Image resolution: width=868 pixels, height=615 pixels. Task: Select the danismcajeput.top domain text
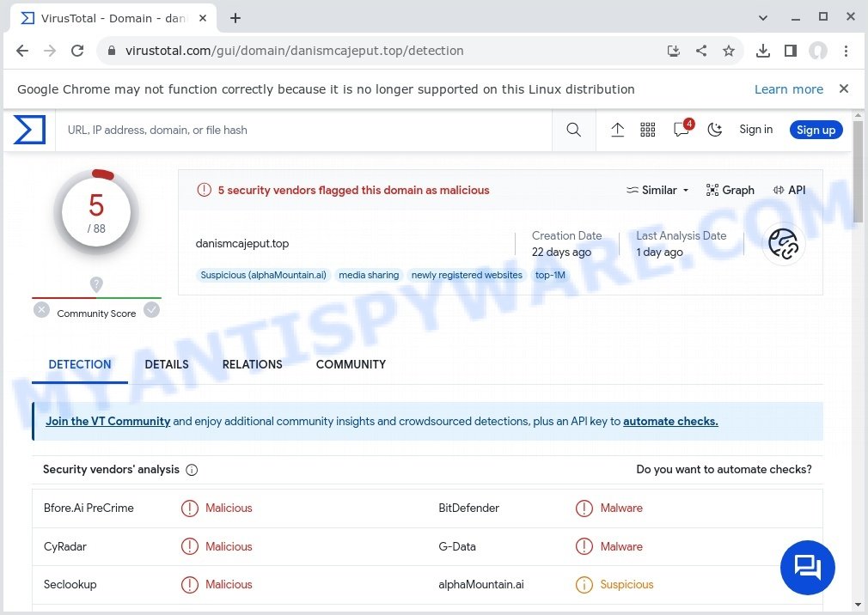click(241, 243)
